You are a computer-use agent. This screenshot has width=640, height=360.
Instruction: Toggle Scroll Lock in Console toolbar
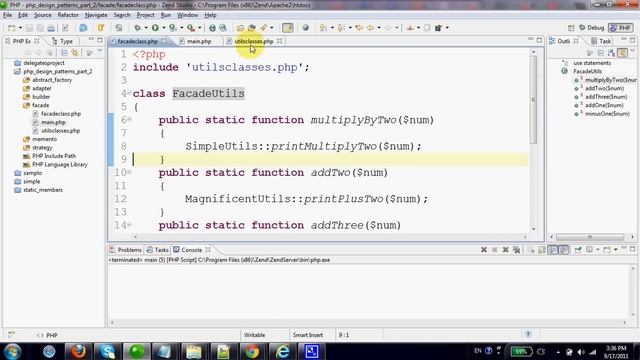(x=542, y=249)
